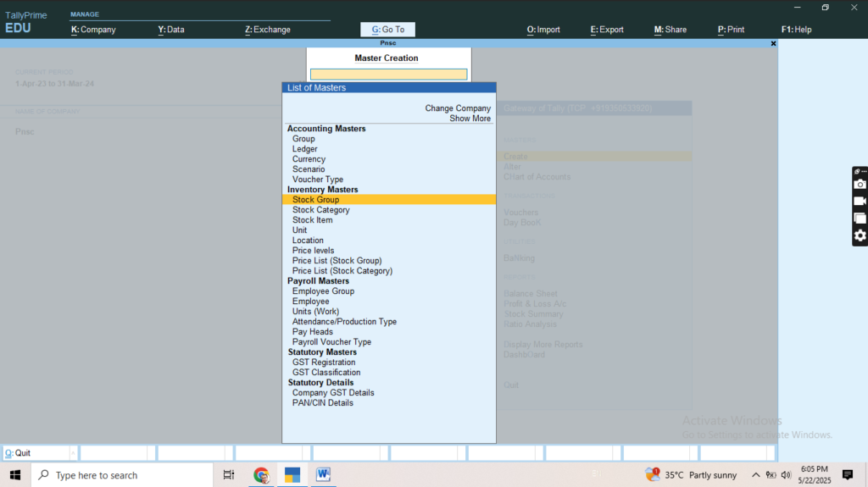Select Pay Heads master
Screen dimensions: 868x487
313,331
